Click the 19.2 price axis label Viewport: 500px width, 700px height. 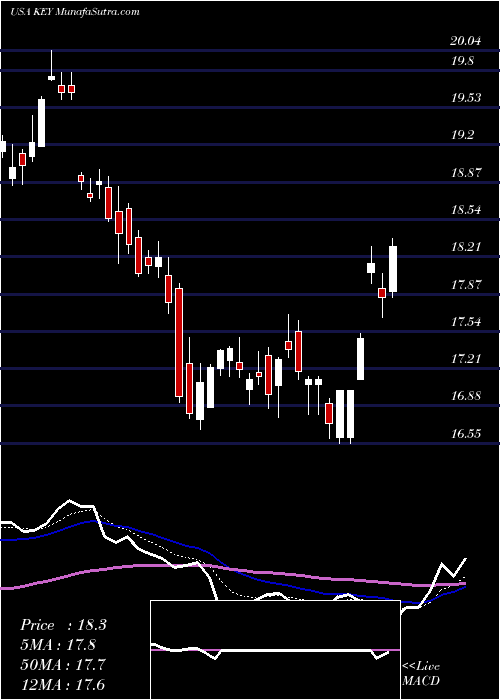[x=462, y=135]
